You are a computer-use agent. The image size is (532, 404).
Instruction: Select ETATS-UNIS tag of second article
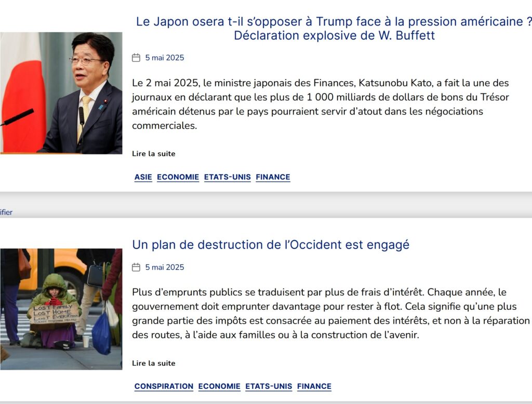[x=269, y=386]
